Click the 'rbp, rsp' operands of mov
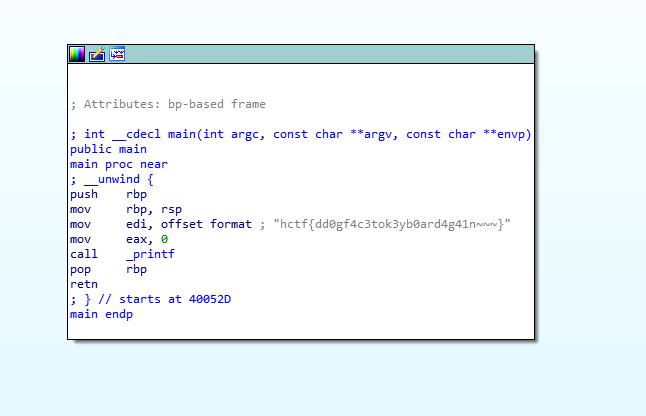Screen dimensions: 646x416 tap(153, 209)
